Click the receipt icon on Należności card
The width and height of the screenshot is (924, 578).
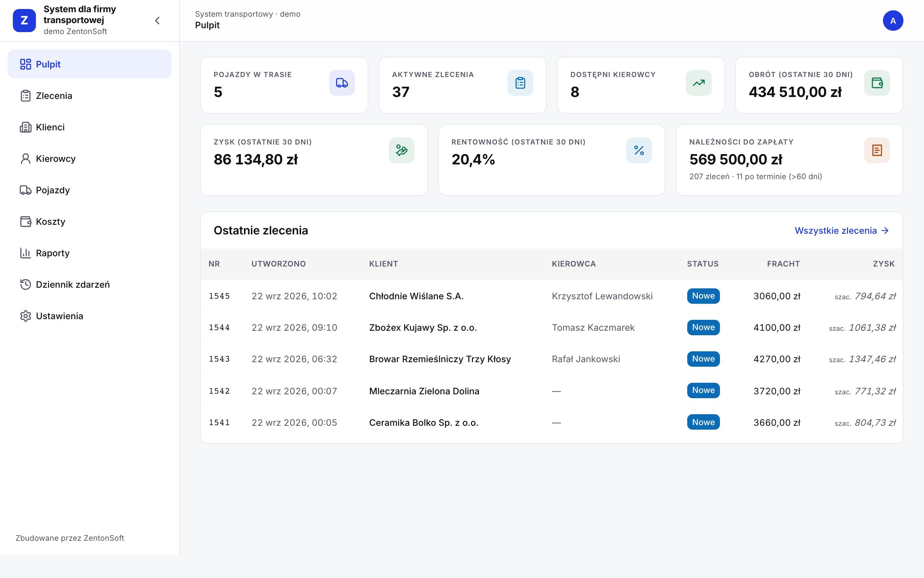click(877, 150)
